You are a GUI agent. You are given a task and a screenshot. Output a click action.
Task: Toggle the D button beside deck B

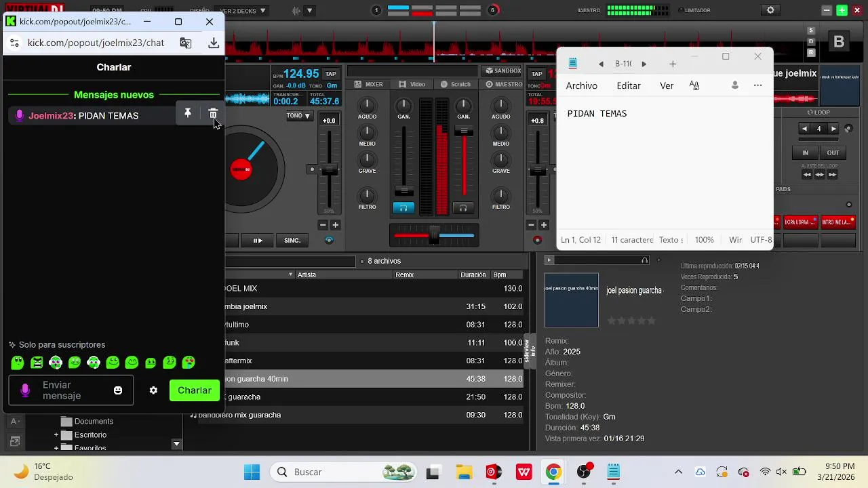[x=811, y=41]
